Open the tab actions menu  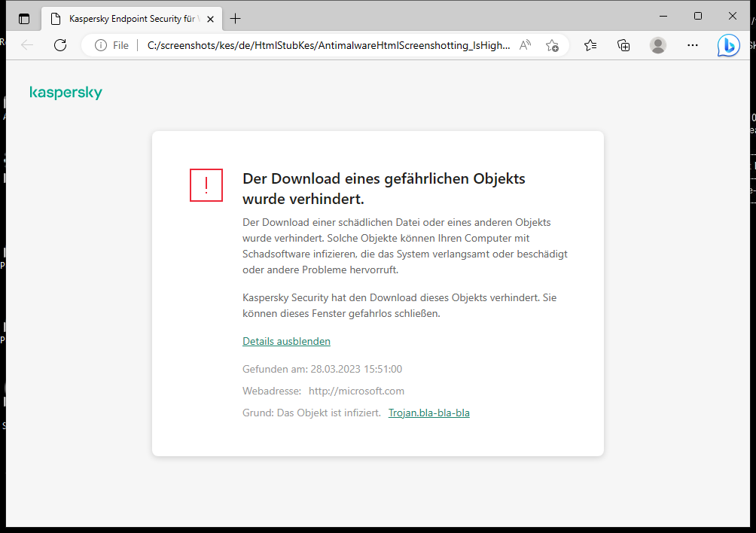[23, 18]
